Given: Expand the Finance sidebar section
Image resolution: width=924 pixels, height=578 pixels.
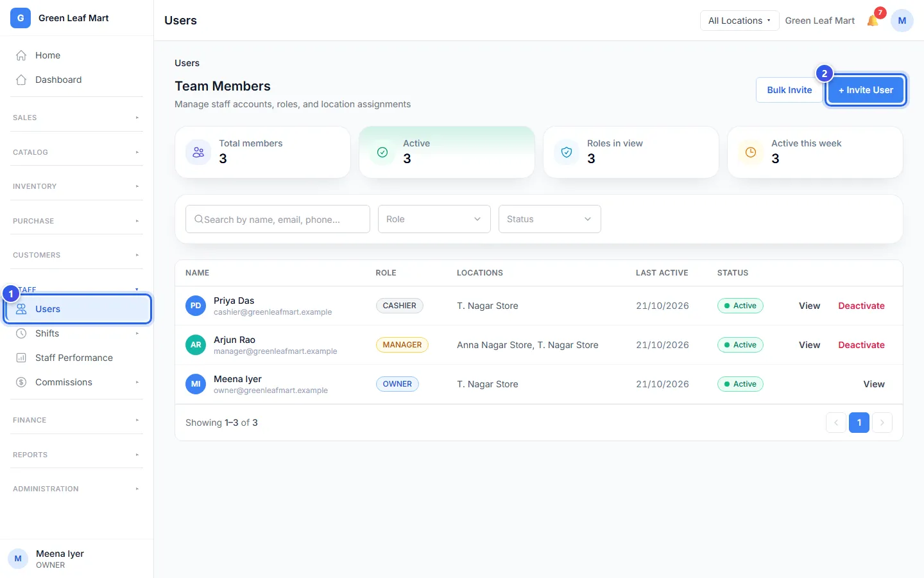Looking at the screenshot, I should 77,420.
